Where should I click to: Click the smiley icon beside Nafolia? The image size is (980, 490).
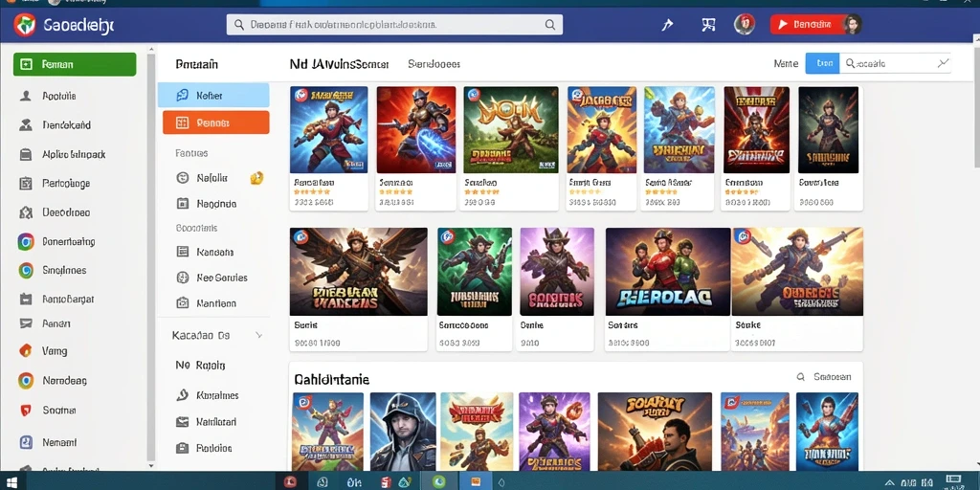pyautogui.click(x=183, y=178)
